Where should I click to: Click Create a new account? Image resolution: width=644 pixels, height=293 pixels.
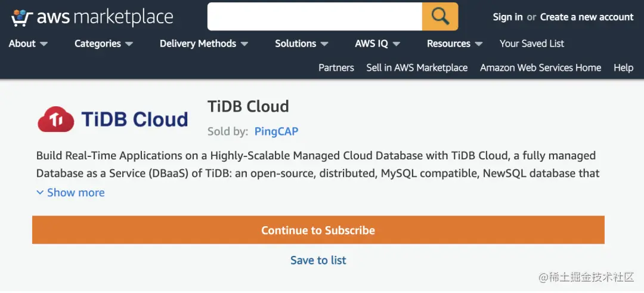[x=586, y=17]
